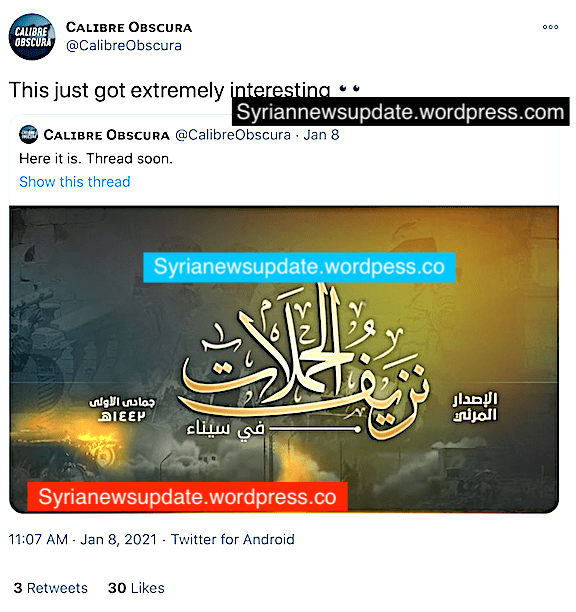Open the three-dot more options menu
576x612 pixels.
pos(550,27)
